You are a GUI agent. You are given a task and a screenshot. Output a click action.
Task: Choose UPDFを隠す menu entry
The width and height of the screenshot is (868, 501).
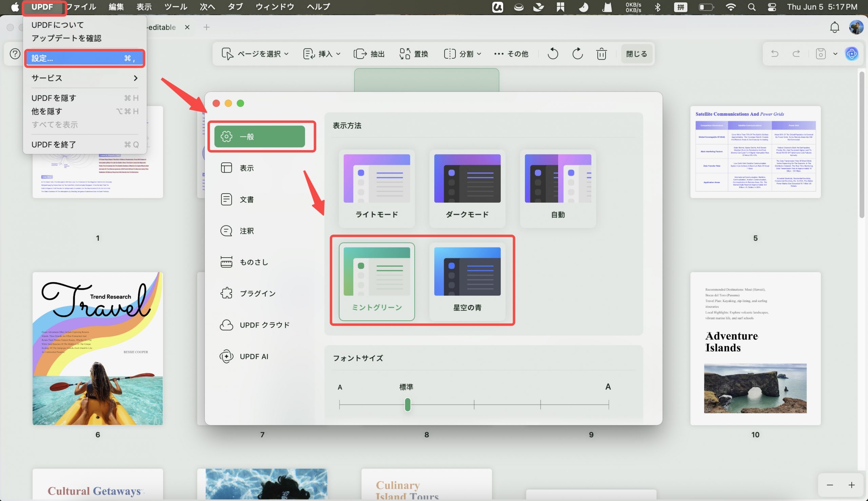[84, 98]
